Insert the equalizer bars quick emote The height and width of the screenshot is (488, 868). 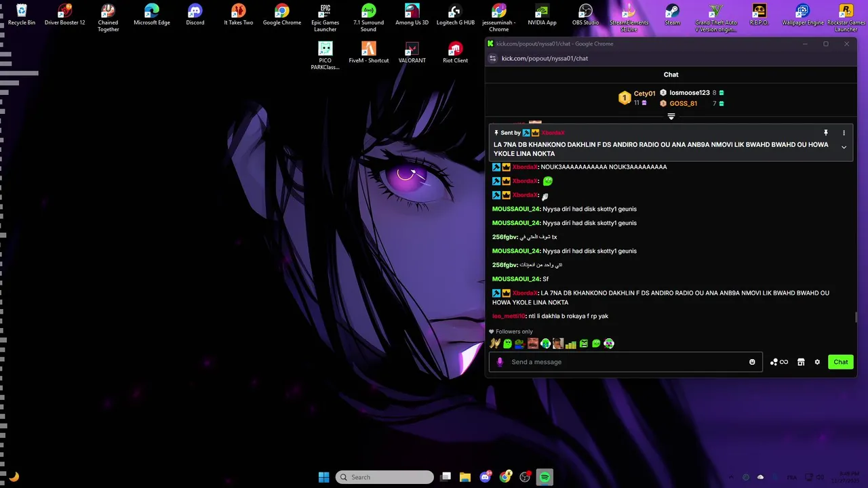point(571,344)
